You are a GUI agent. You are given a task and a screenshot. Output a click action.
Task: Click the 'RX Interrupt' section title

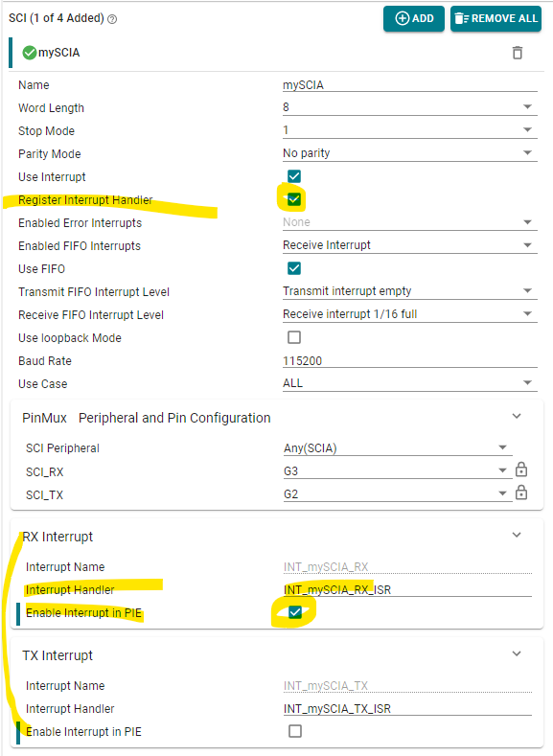tap(58, 537)
